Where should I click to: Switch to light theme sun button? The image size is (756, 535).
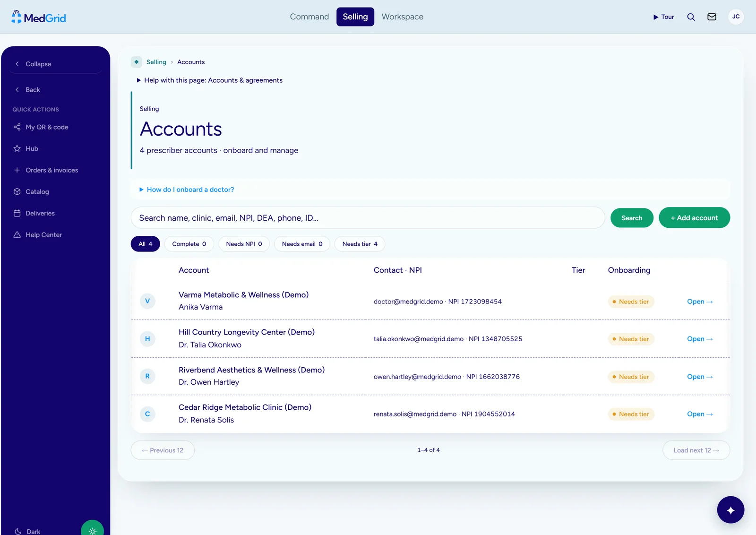[x=92, y=530]
